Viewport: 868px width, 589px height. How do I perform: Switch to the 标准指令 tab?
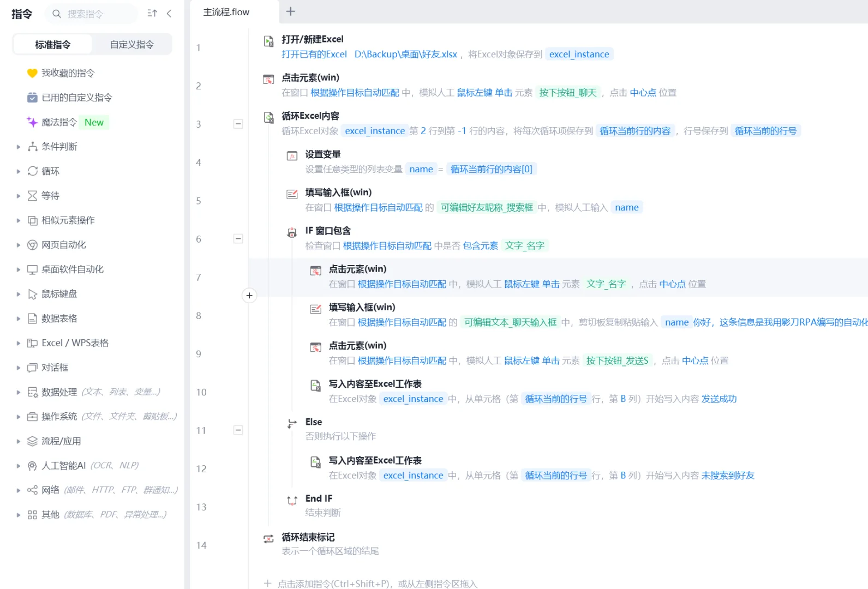coord(53,45)
